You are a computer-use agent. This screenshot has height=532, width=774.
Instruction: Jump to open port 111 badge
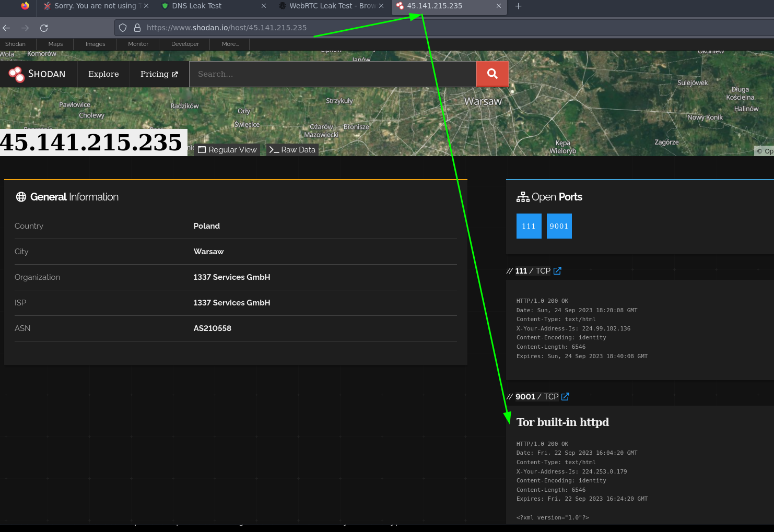click(529, 226)
